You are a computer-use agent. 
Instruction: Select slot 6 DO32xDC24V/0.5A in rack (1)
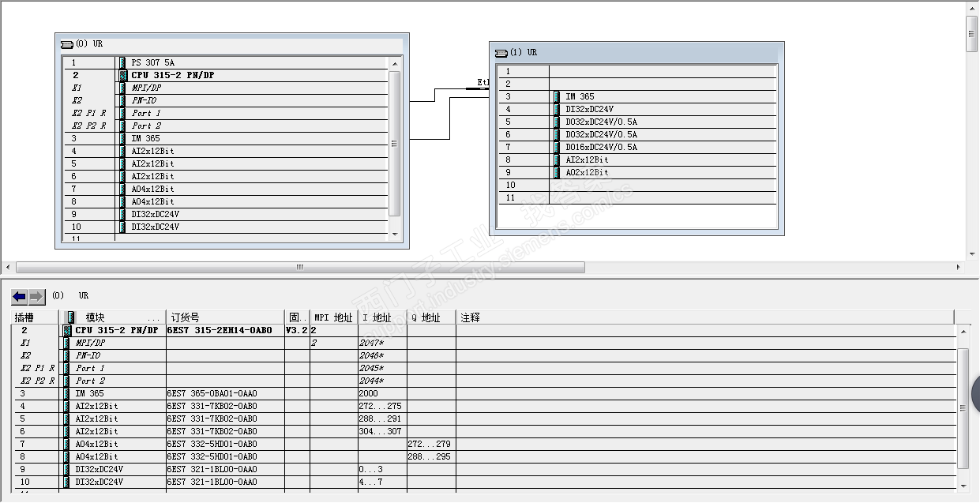coord(637,134)
